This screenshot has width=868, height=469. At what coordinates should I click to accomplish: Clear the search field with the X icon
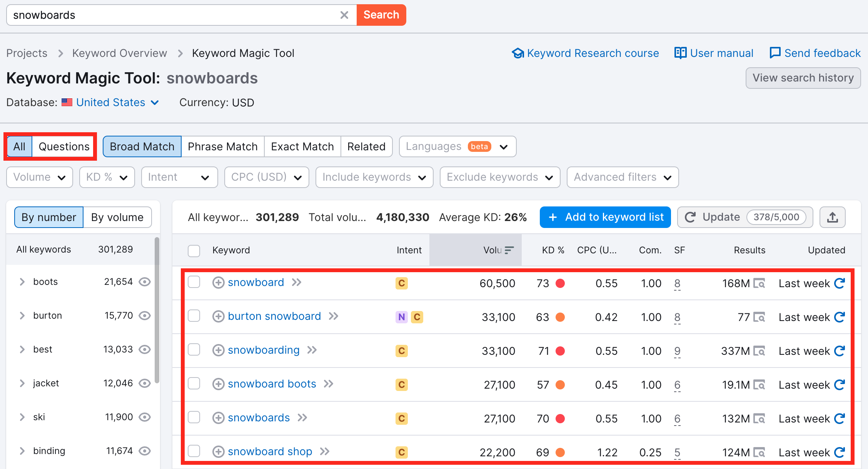coord(344,15)
